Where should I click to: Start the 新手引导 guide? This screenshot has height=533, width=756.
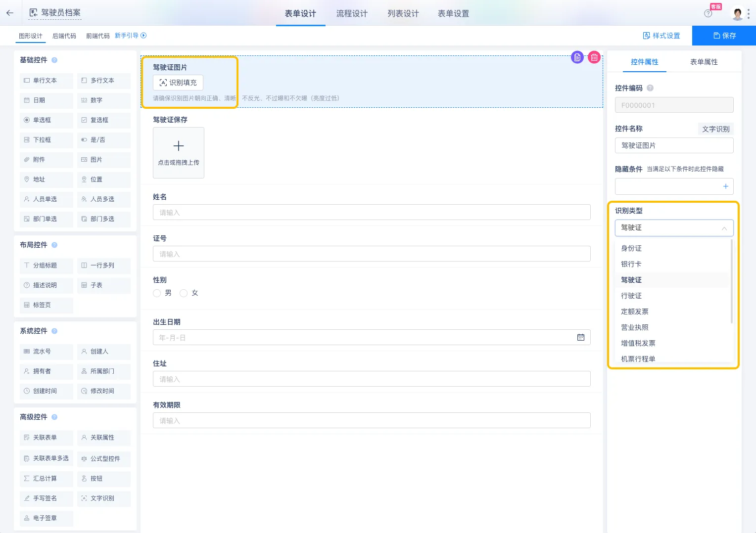131,36
